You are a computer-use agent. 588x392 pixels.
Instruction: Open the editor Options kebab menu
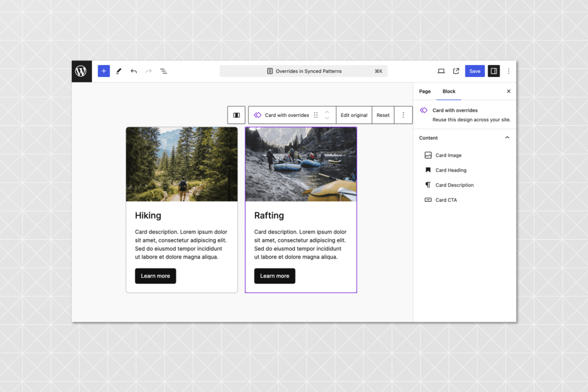(508, 71)
